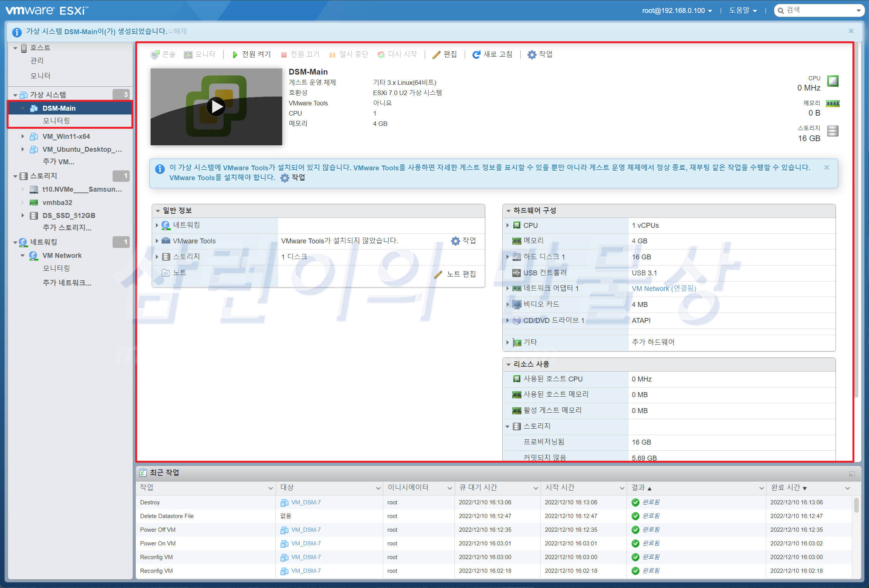Open the Actions gear in the toolbar
Viewport: 869px width, 588px height.
click(x=532, y=54)
